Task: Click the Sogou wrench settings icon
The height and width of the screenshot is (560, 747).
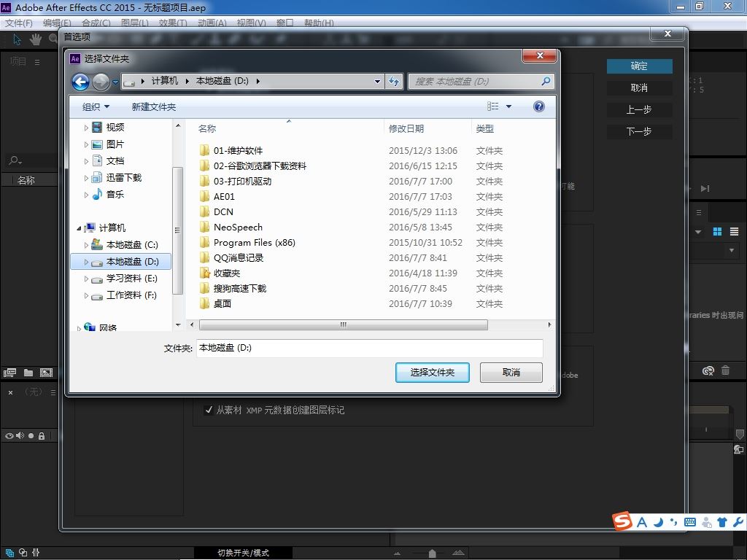Action: (738, 522)
